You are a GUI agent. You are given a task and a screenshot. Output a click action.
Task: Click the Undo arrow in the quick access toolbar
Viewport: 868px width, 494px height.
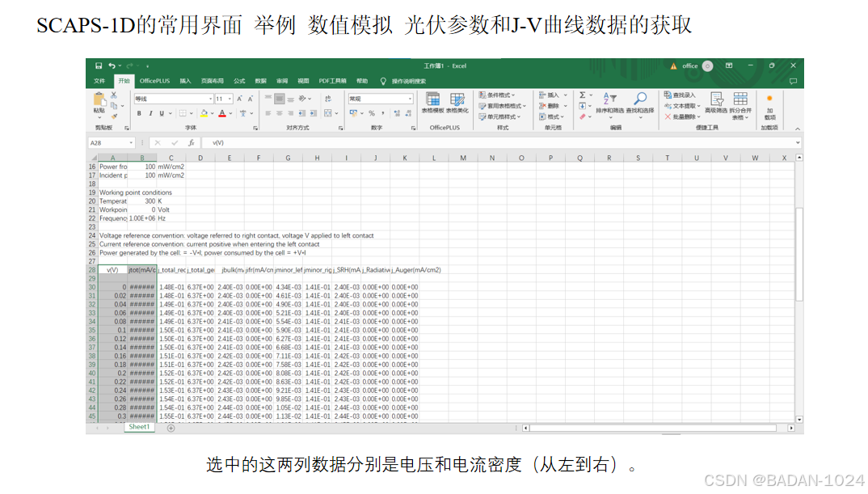(112, 66)
